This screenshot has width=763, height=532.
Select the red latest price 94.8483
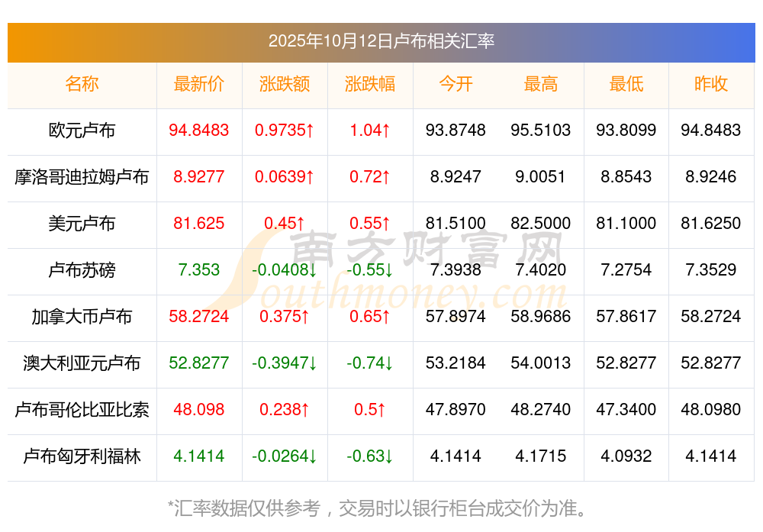pos(199,130)
